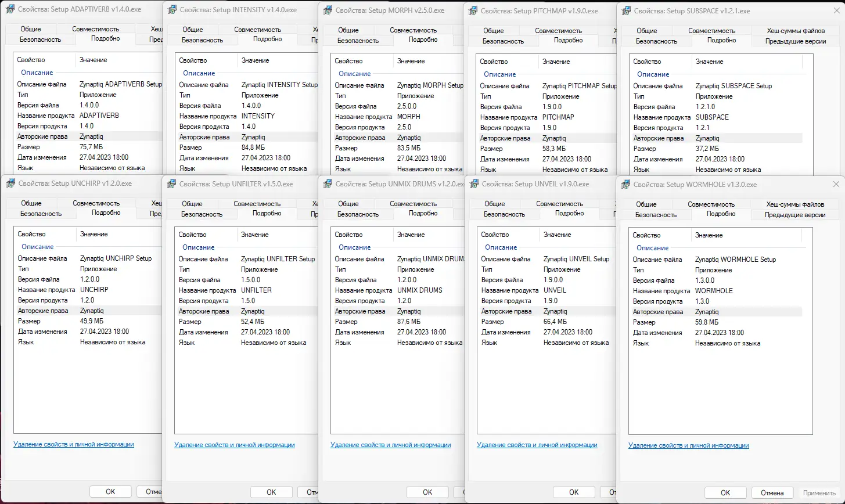Open Хеш-суммы файлов tab in SUBSPACE window

795,31
